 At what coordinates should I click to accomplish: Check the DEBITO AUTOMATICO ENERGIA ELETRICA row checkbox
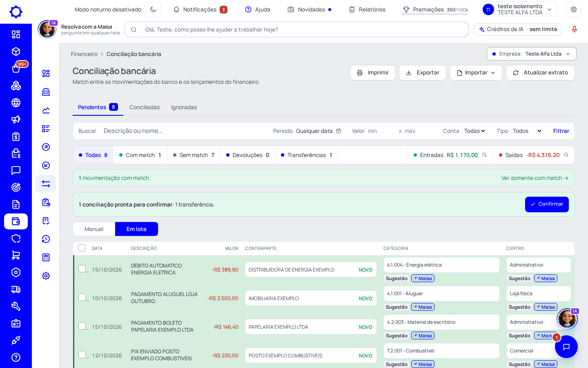click(82, 269)
